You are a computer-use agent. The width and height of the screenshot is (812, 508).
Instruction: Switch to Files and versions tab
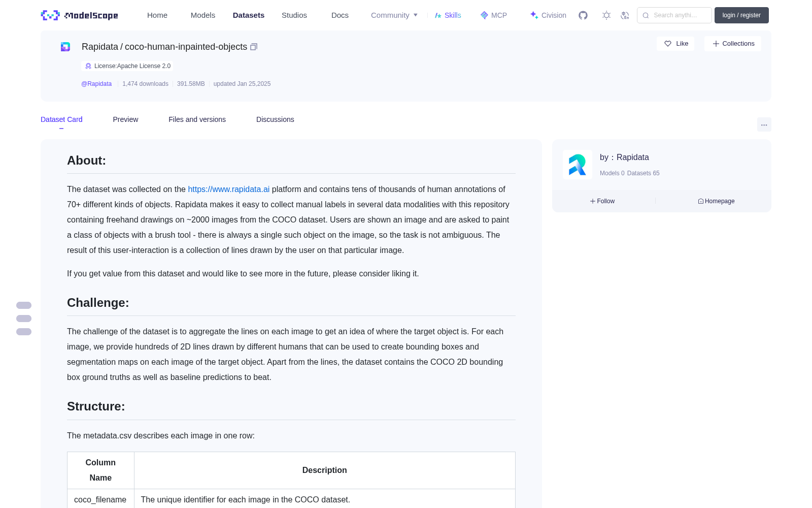click(197, 119)
